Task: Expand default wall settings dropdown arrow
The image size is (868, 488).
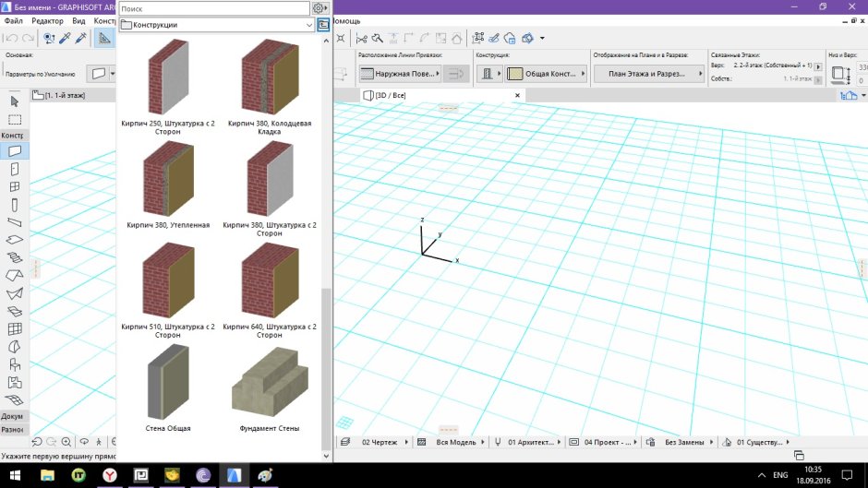Action: click(x=113, y=74)
